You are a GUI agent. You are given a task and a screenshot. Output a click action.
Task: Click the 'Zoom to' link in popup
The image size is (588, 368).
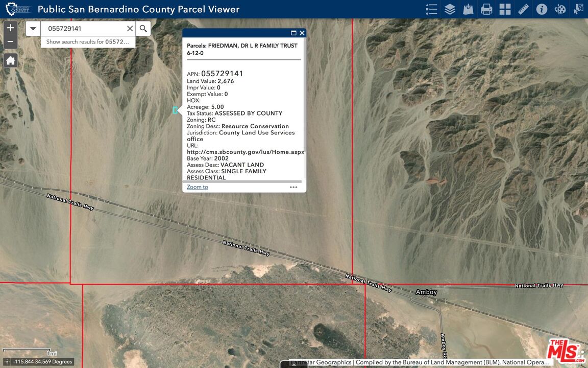coord(198,187)
